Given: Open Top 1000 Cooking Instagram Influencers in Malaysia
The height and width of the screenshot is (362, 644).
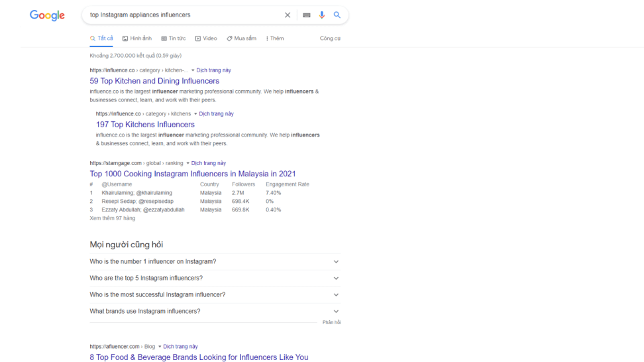Looking at the screenshot, I should point(193,174).
